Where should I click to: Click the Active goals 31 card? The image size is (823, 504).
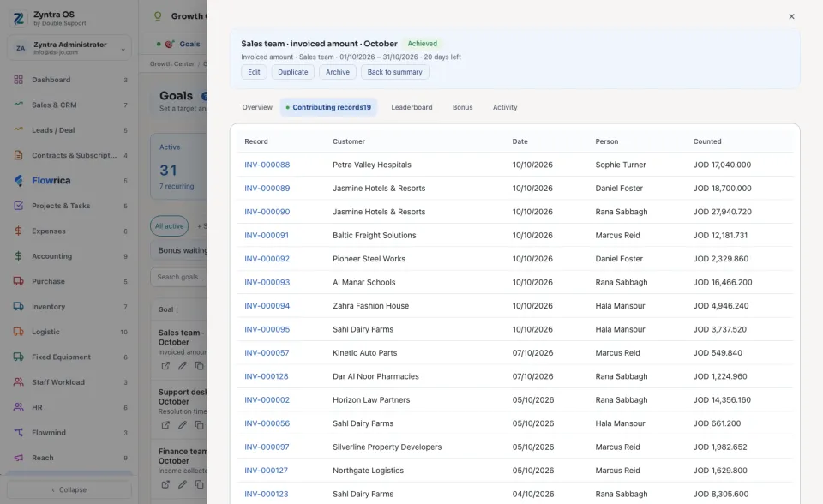178,166
